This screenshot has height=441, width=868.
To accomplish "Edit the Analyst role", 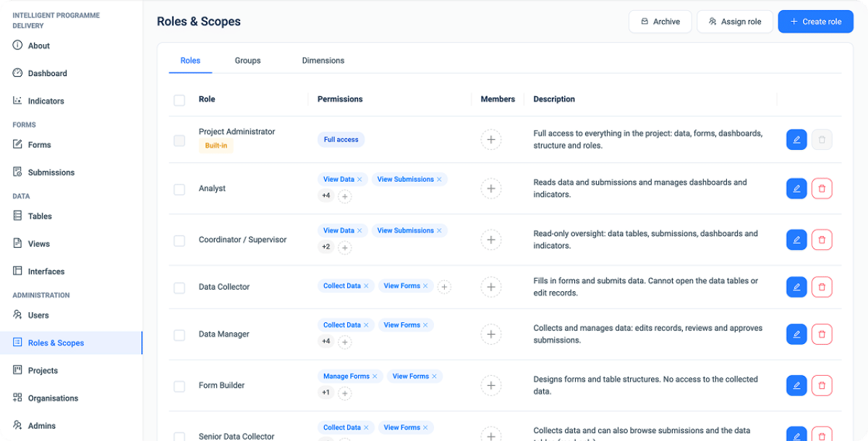I will coord(796,188).
